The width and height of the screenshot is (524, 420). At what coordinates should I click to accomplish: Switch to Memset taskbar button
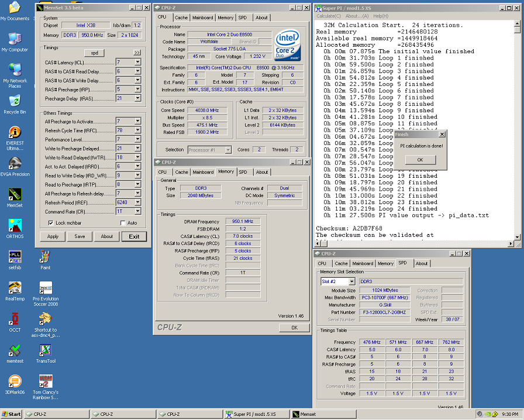(x=323, y=414)
